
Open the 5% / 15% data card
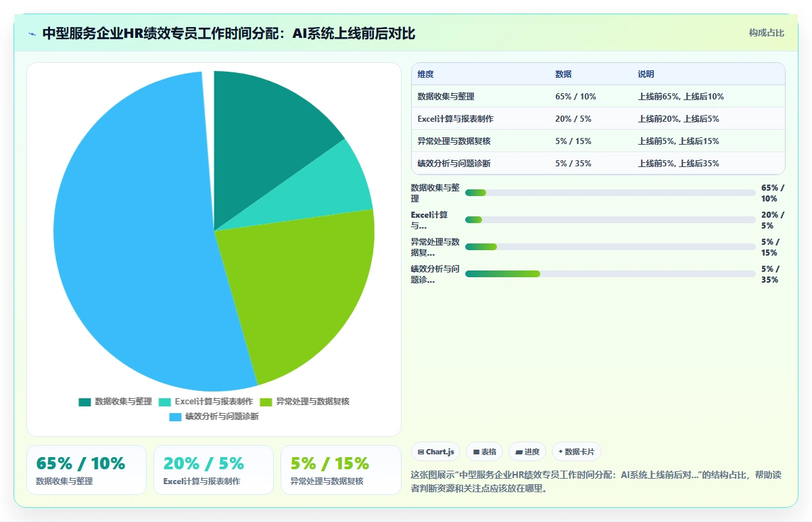[x=341, y=470]
